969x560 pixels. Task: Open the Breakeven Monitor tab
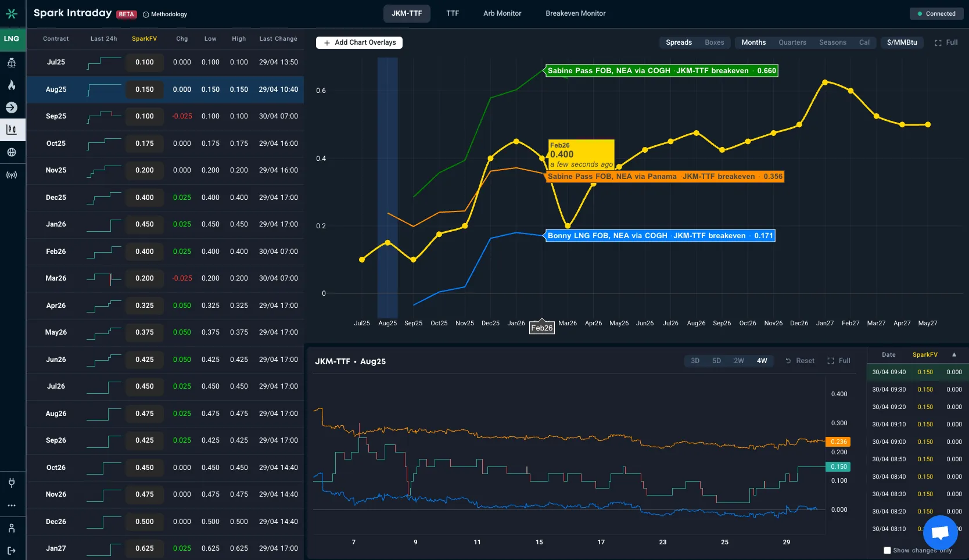click(576, 13)
